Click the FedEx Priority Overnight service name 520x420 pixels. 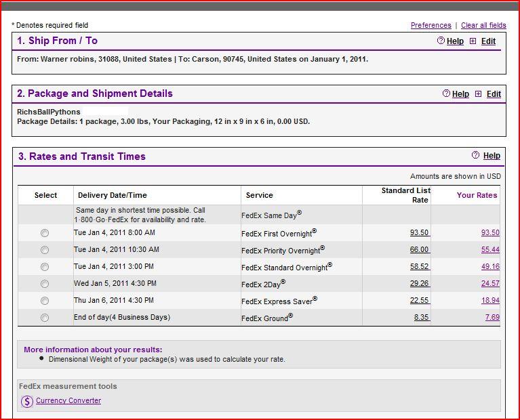pyautogui.click(x=283, y=249)
